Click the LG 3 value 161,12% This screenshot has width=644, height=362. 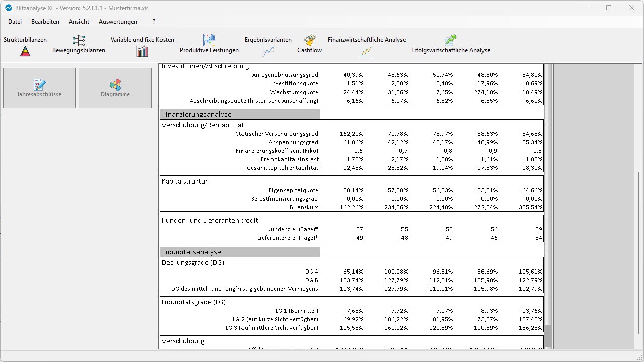pos(396,328)
